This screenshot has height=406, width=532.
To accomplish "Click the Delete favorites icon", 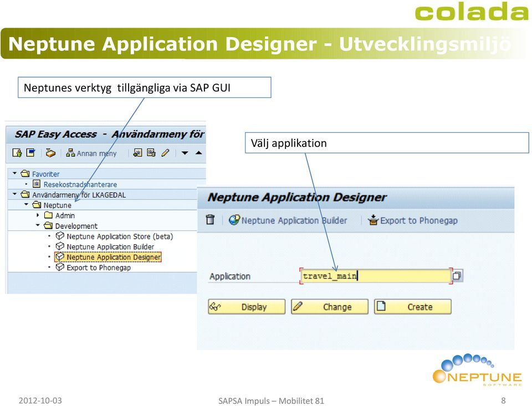I will point(151,153).
